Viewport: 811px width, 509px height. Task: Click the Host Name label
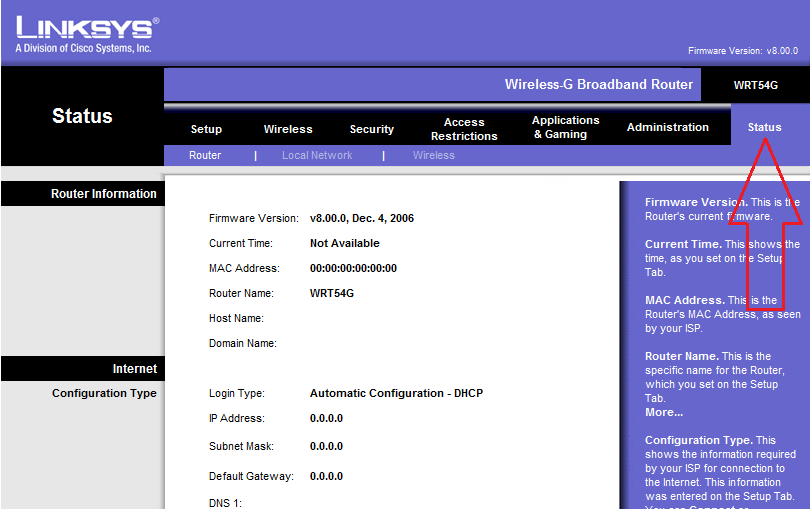[236, 318]
